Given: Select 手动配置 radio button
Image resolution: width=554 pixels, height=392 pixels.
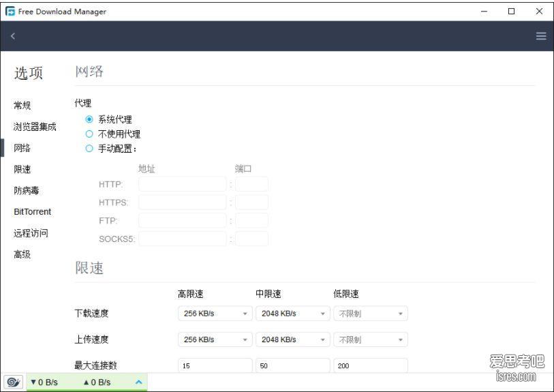Looking at the screenshot, I should coord(89,149).
